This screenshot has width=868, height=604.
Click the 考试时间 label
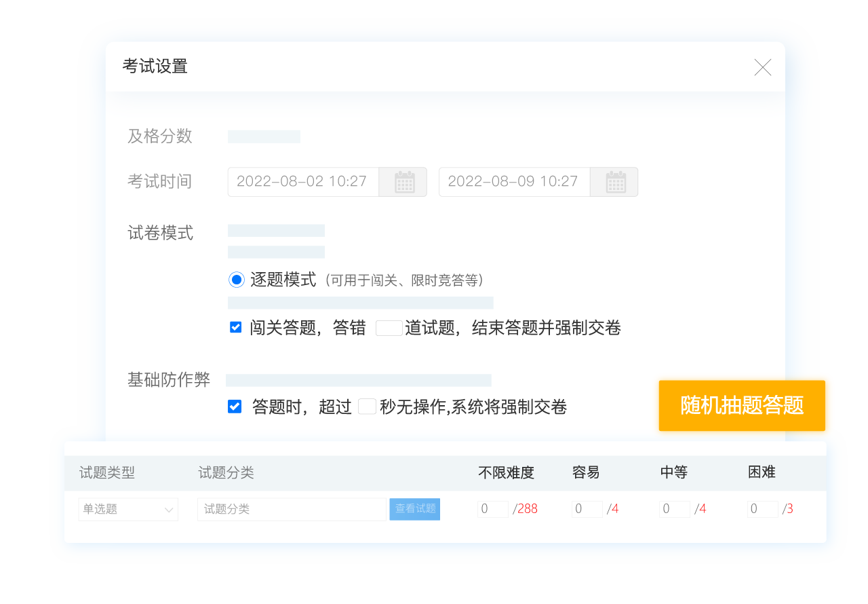point(160,181)
